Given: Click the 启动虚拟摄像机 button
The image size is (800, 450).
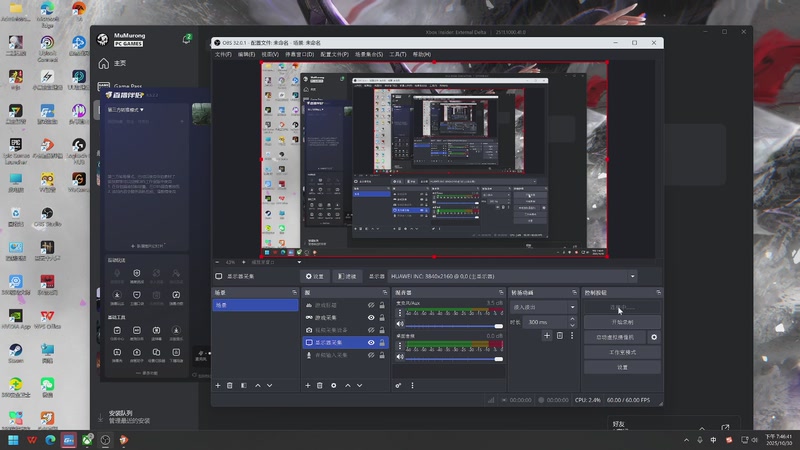Looking at the screenshot, I should click(x=615, y=337).
